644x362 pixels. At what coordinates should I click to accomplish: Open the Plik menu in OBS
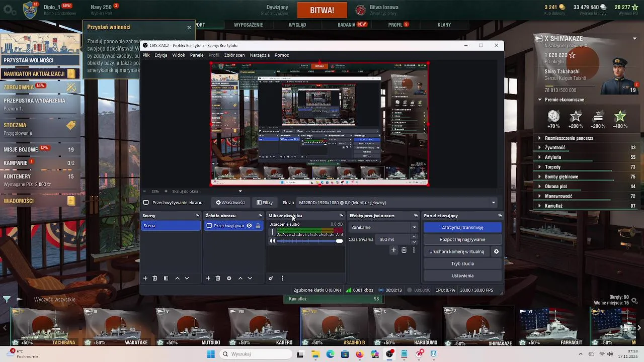tap(146, 55)
